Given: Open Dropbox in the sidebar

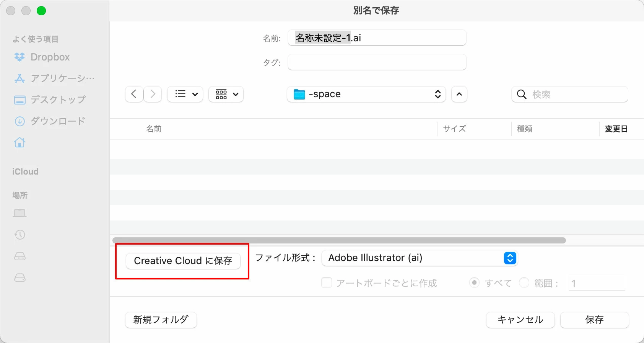Looking at the screenshot, I should point(42,57).
